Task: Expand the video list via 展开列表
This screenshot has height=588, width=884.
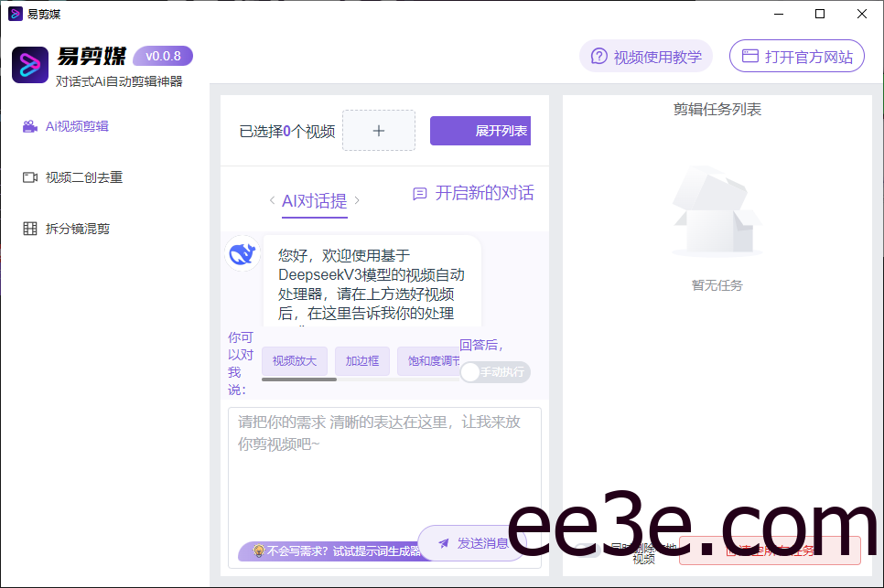Action: point(480,130)
